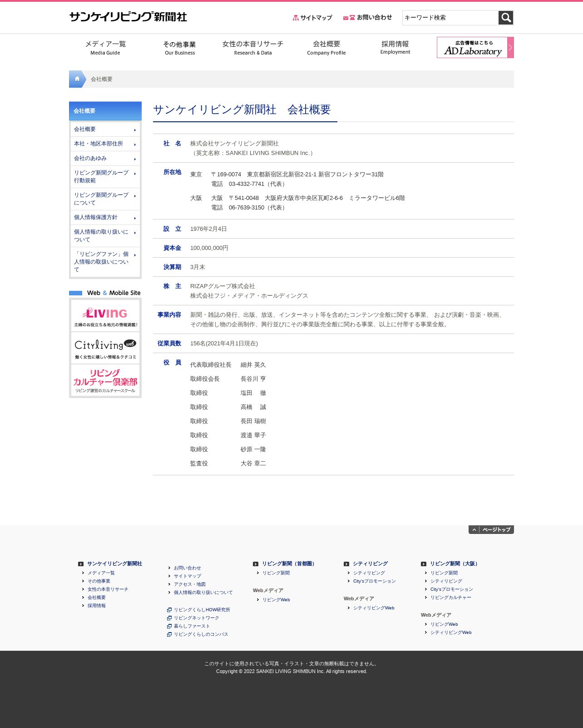Image resolution: width=583 pixels, height=728 pixels.
Task: Click Tokyo phone number 03-4332-7741
Action: coord(247,184)
